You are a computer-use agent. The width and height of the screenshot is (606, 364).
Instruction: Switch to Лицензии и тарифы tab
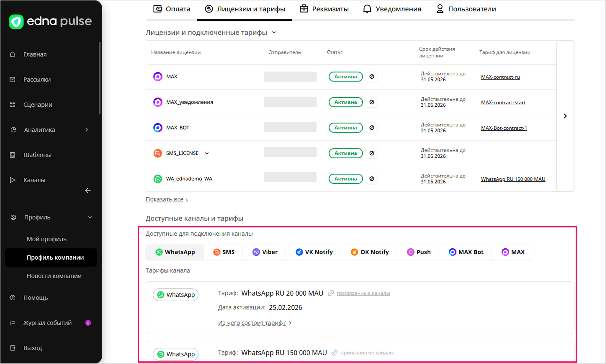click(x=245, y=9)
